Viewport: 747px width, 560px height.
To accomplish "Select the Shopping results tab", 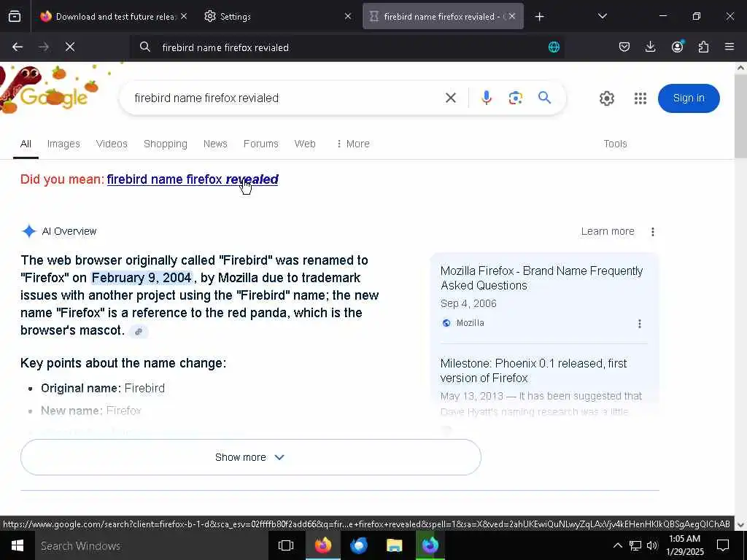I will pyautogui.click(x=166, y=144).
